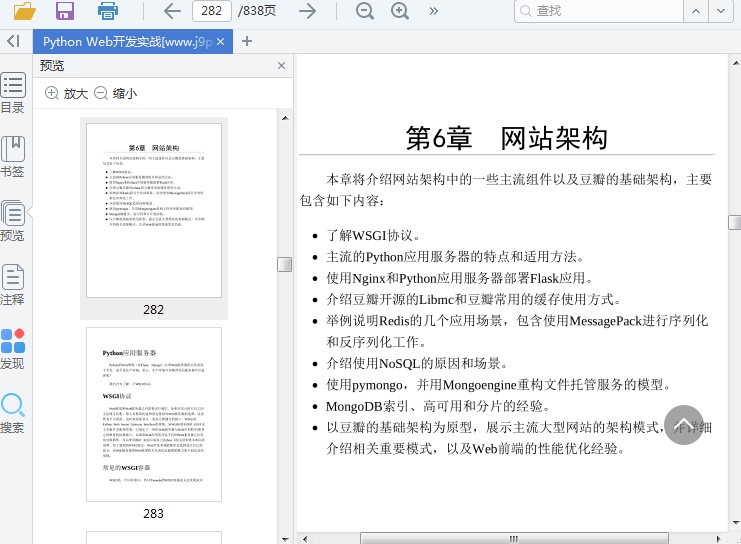Click the save disk icon
The width and height of the screenshot is (741, 544).
point(65,11)
